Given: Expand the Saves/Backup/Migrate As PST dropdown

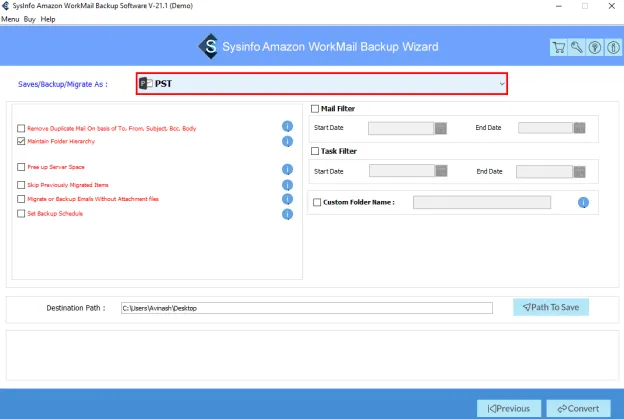Looking at the screenshot, I should 321,84.
